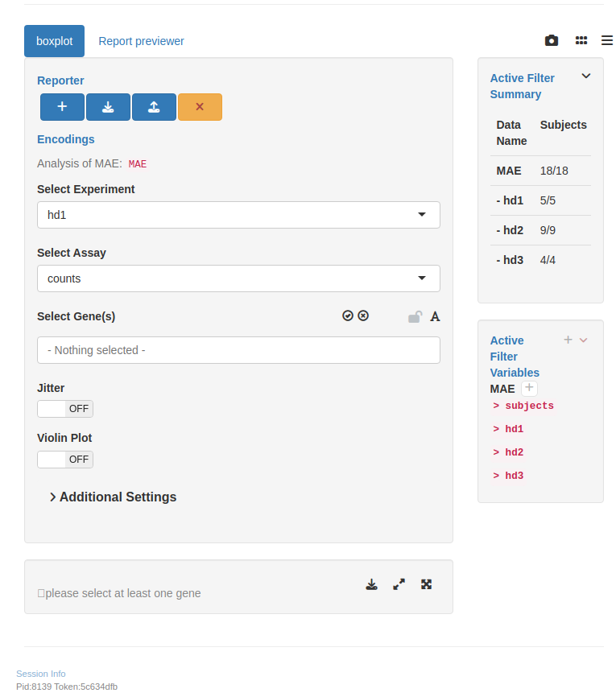Open the Select Assay dropdown
Image resolution: width=616 pixels, height=697 pixels.
238,278
